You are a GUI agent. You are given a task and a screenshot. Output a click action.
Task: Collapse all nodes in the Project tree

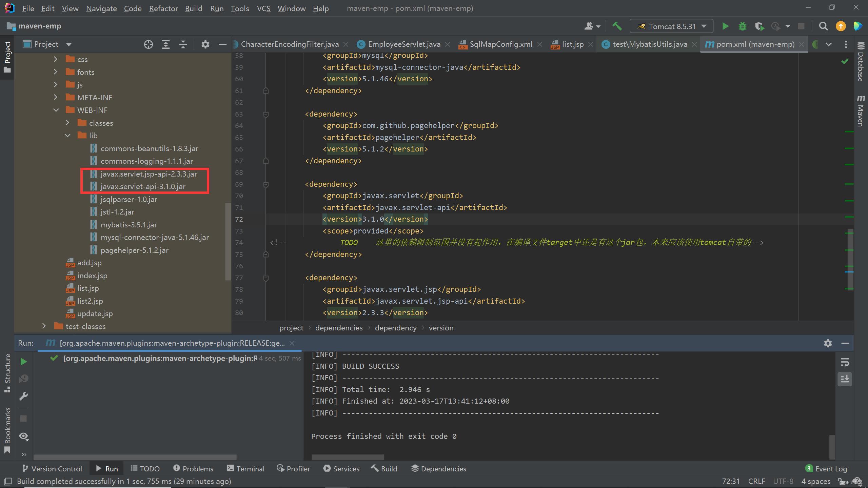(x=183, y=44)
